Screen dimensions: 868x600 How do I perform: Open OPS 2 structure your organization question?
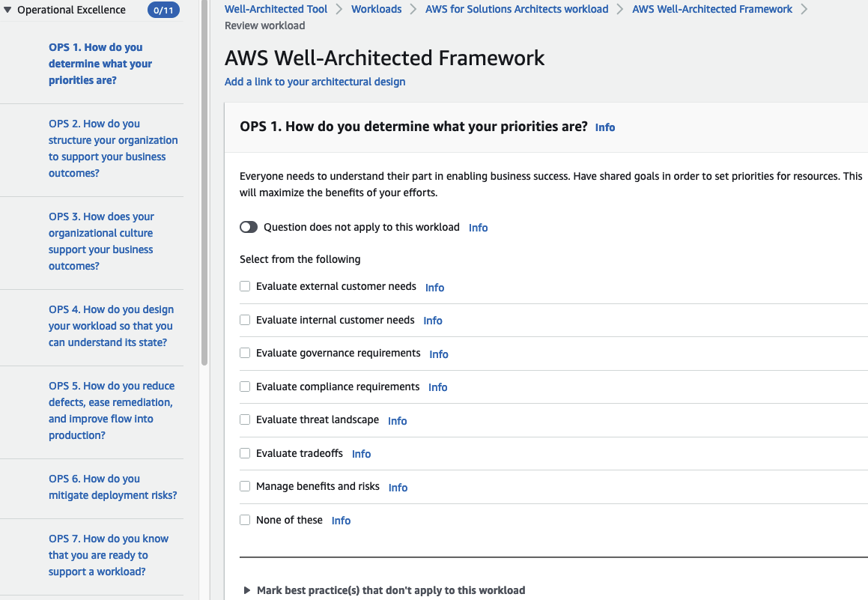click(113, 148)
